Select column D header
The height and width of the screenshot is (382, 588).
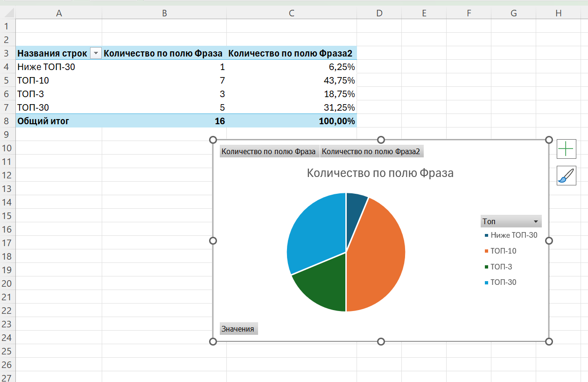coord(379,13)
